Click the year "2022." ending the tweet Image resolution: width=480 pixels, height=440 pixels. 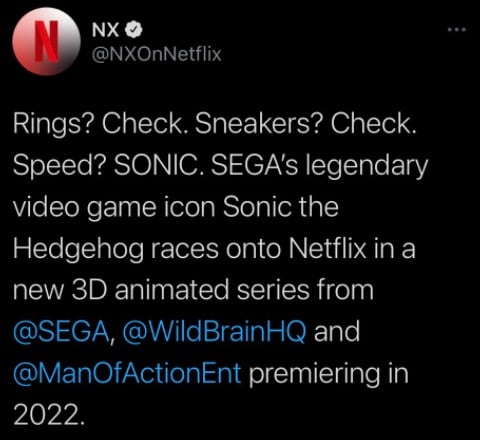(48, 415)
